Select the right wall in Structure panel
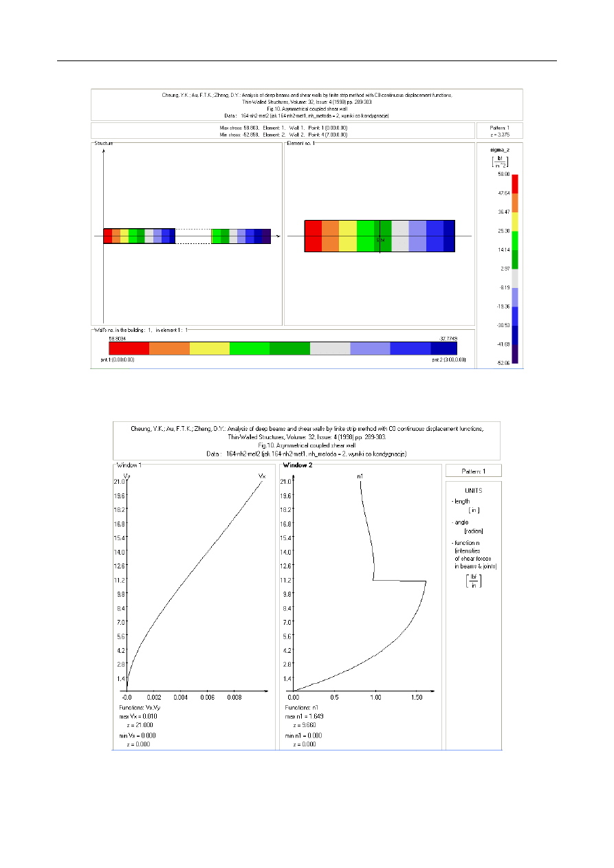 (x=241, y=236)
